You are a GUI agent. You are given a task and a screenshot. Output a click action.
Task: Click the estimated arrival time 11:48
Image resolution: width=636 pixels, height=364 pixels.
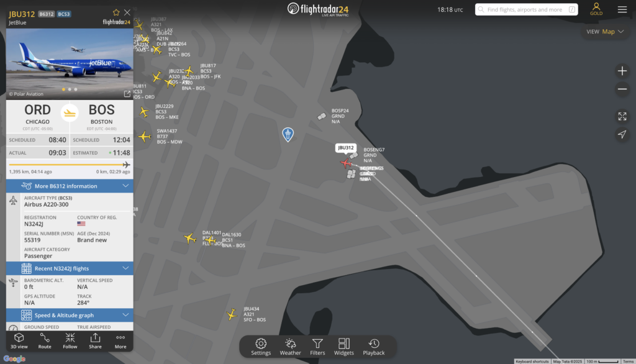coord(121,153)
